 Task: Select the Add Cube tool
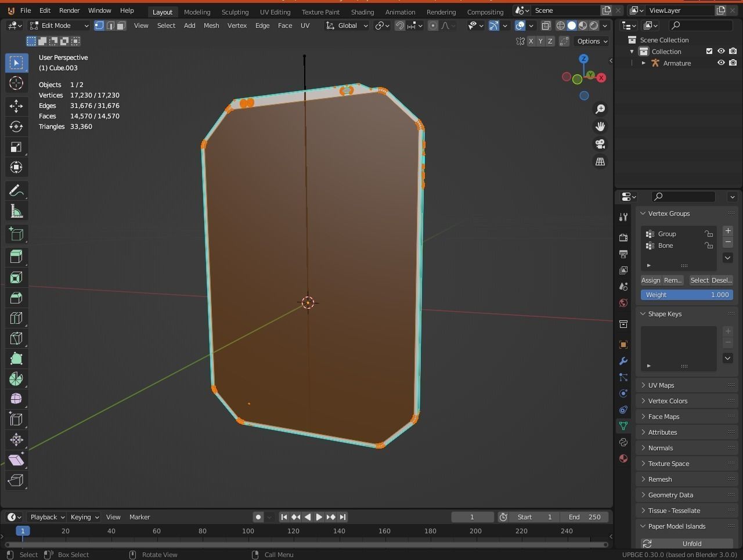tap(16, 234)
